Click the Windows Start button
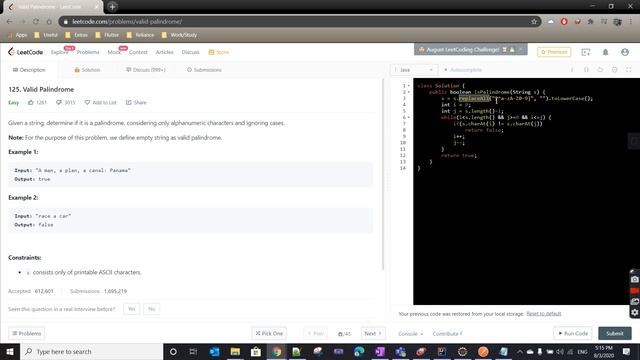 pyautogui.click(x=10, y=351)
